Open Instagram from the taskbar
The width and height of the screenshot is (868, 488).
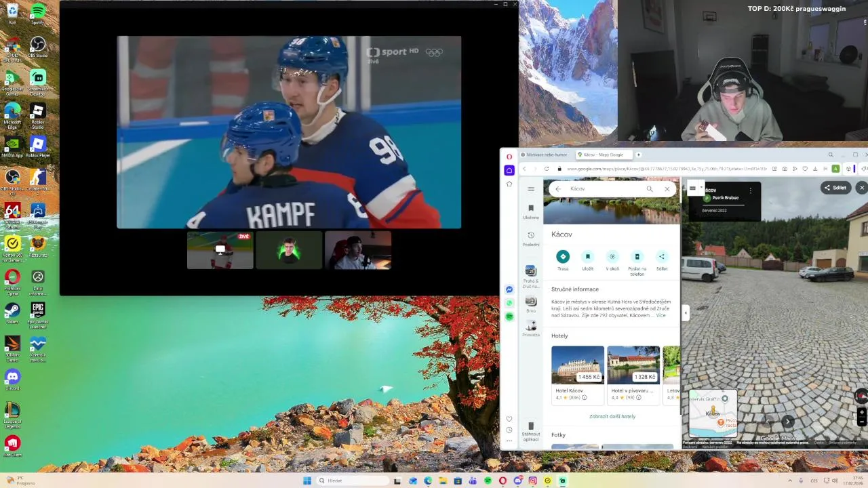[x=532, y=481]
